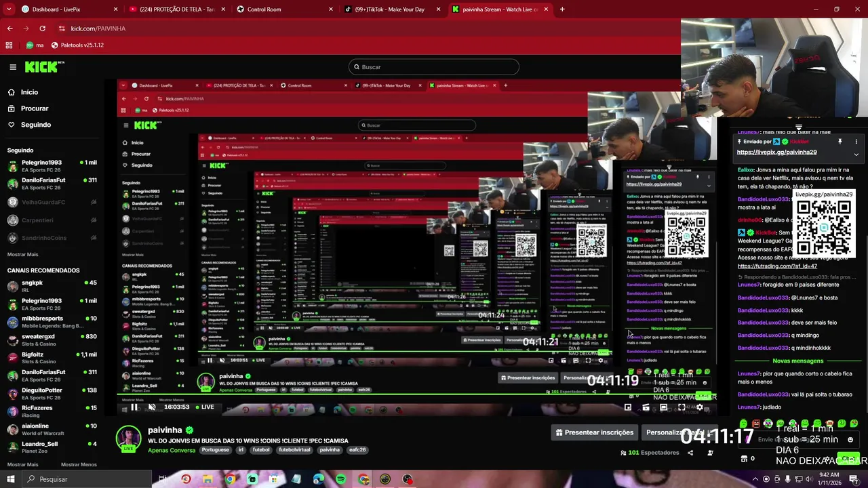The height and width of the screenshot is (488, 868).
Task: Jump to Novas mensagens in chat
Action: (x=797, y=361)
